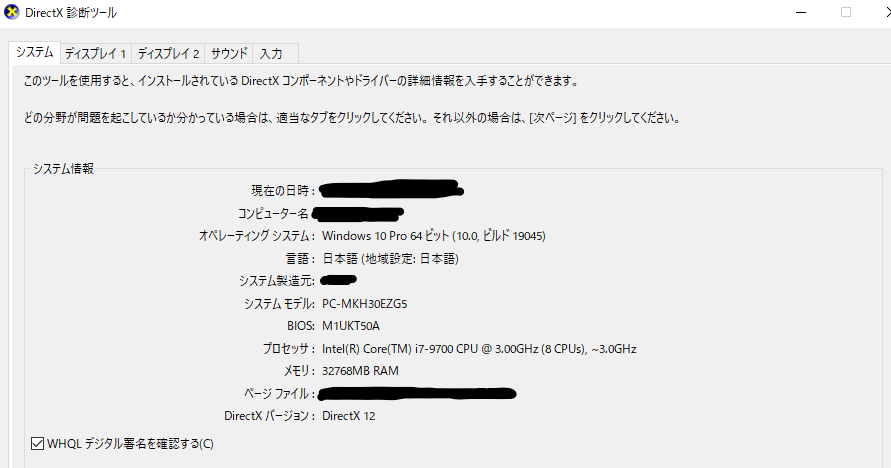Click the PC-MKH30EZG5 system model text
The image size is (891, 468).
click(x=364, y=304)
